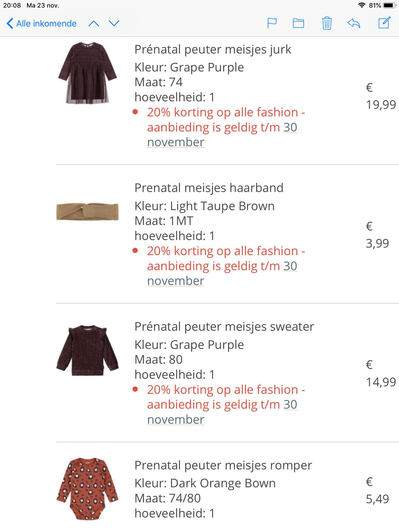Image resolution: width=399 pixels, height=532 pixels.
Task: Tap '30 november' date under jurk
Action: tap(222, 135)
